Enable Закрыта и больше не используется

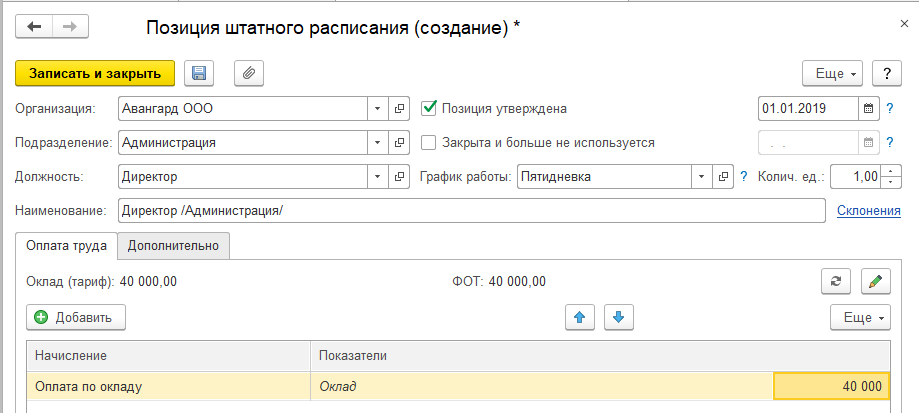coord(430,142)
